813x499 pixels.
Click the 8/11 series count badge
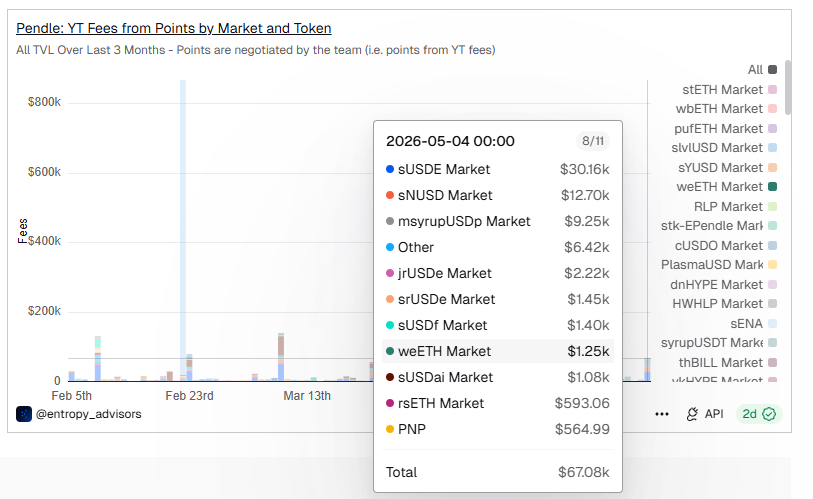pos(593,141)
